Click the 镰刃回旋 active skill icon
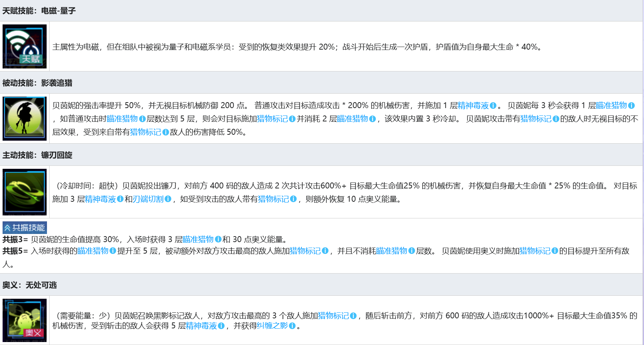644x345 pixels. click(24, 192)
